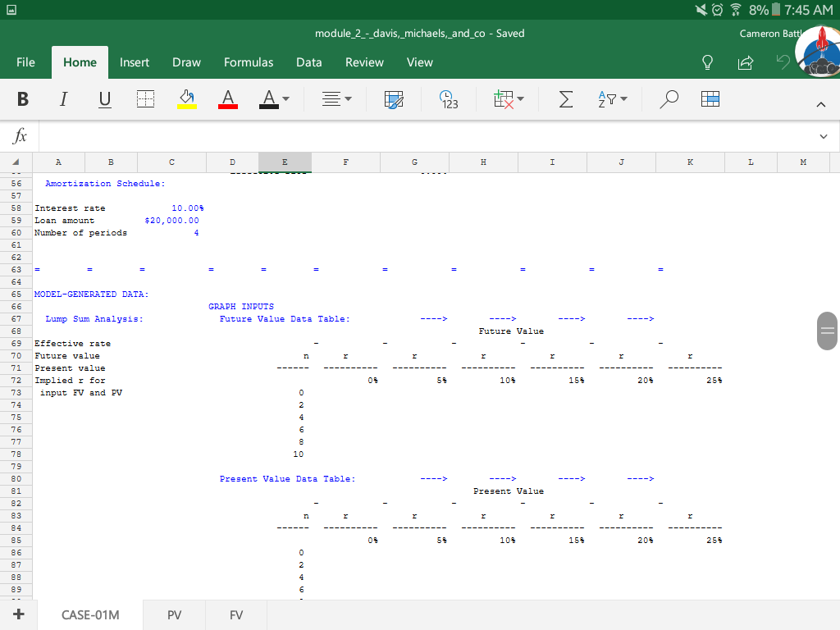This screenshot has height=630, width=840.
Task: Open insert and delete cells dropdown
Action: [x=509, y=99]
